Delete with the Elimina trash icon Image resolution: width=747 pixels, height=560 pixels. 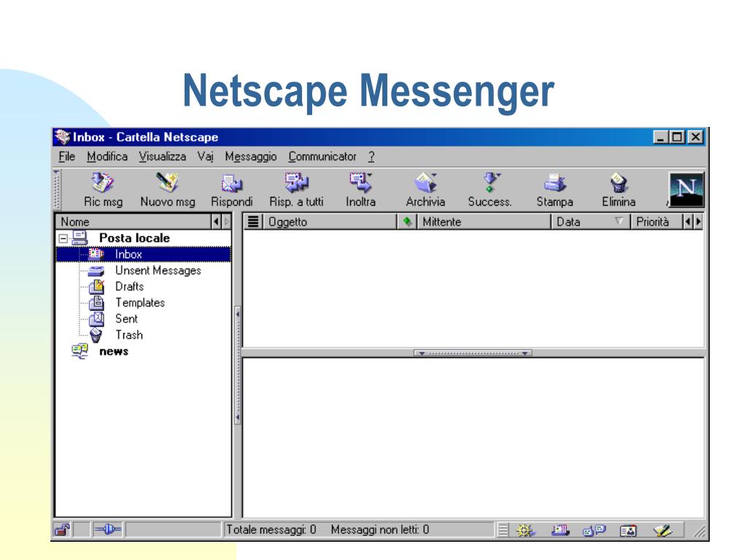tap(619, 183)
